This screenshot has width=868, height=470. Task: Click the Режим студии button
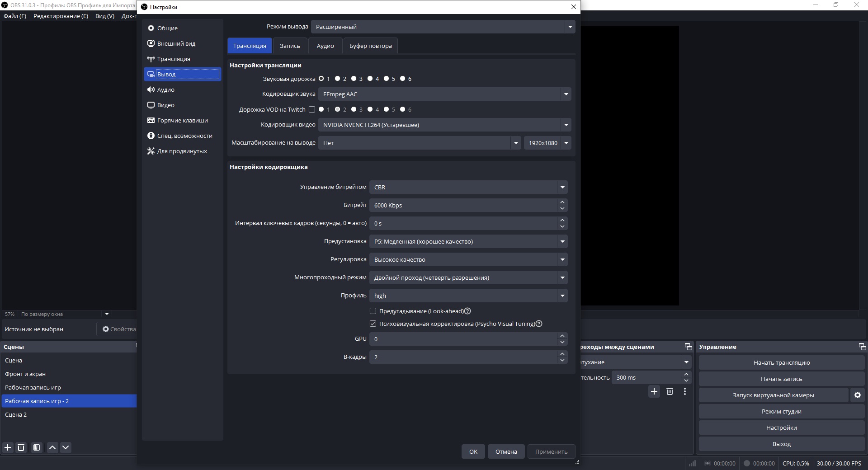[x=782, y=411]
